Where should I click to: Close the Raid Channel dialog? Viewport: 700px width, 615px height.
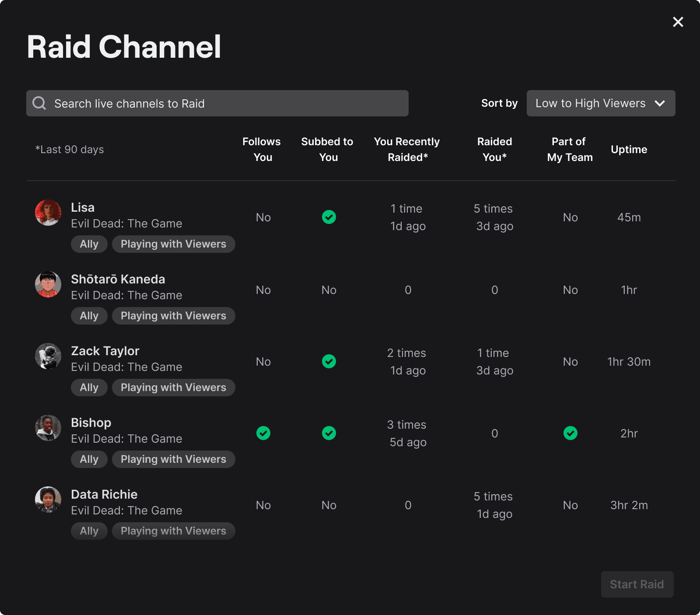point(678,22)
